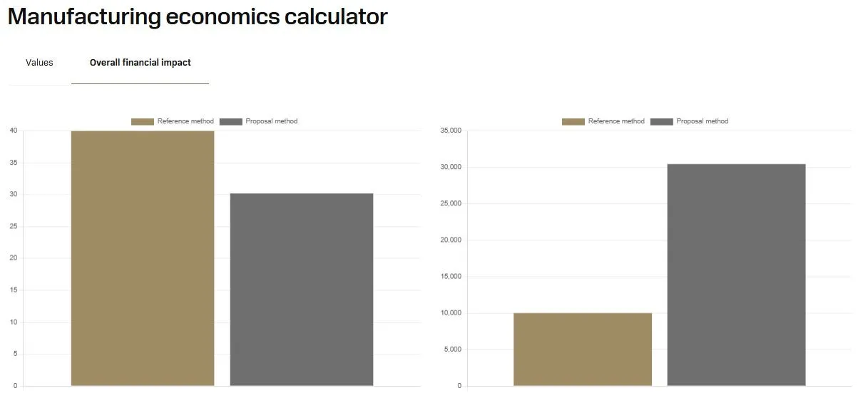
Task: Toggle Reference method label in right chart legend
Action: point(616,121)
